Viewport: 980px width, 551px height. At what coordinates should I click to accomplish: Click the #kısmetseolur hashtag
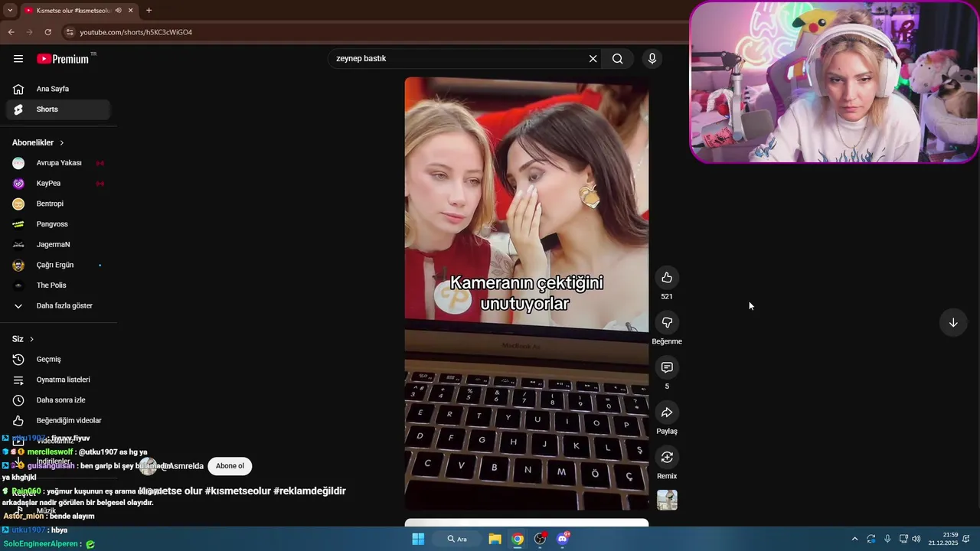tap(237, 491)
